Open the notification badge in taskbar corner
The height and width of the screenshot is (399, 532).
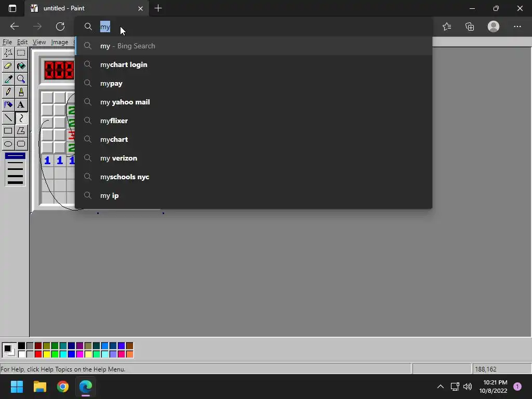pos(517,387)
